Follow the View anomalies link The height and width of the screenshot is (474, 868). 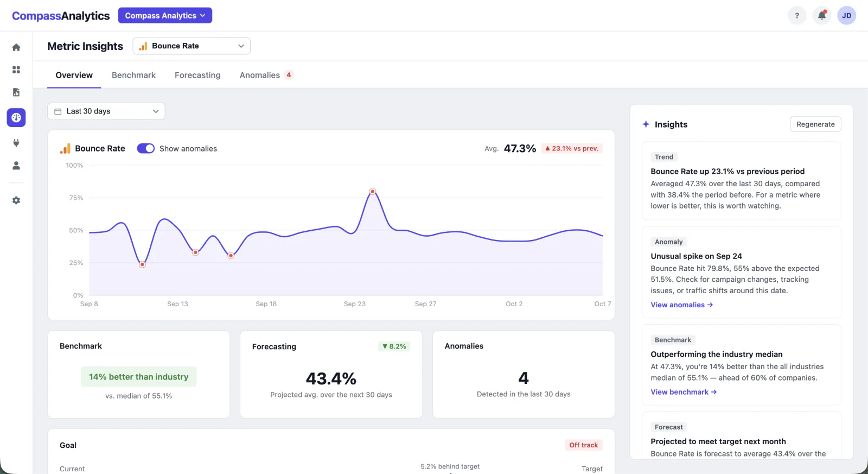point(682,305)
